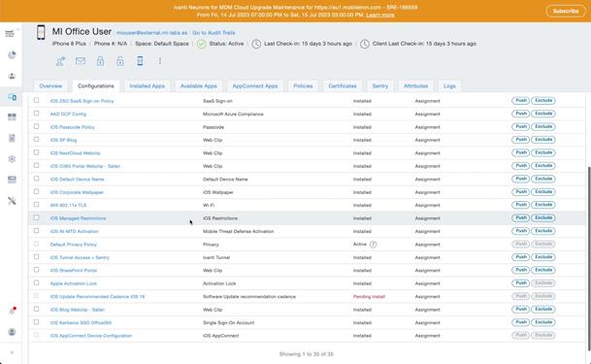Image resolution: width=591 pixels, height=364 pixels.
Task: Open the user profile avatar icon
Action: click(x=12, y=332)
